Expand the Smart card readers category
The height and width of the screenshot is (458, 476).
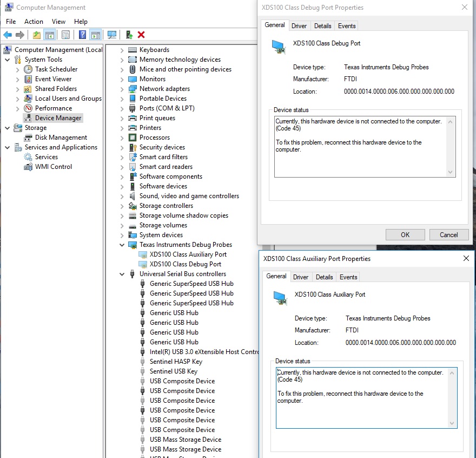pyautogui.click(x=122, y=167)
